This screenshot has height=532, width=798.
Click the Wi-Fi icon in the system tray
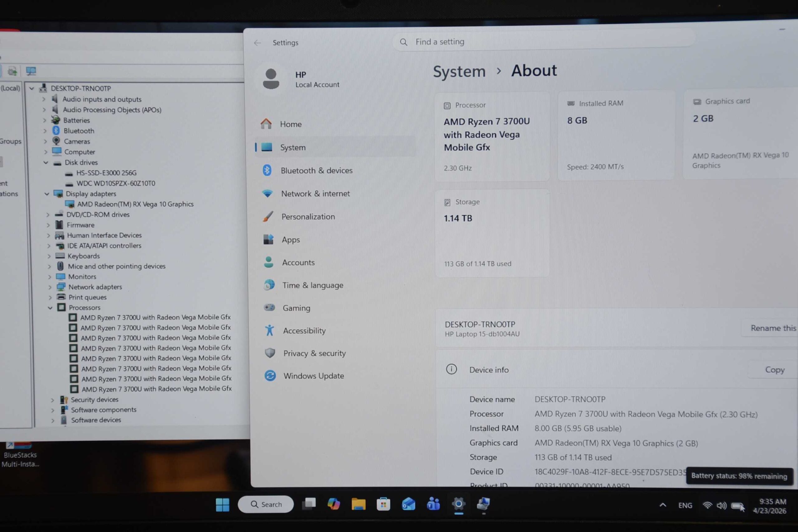(x=707, y=506)
